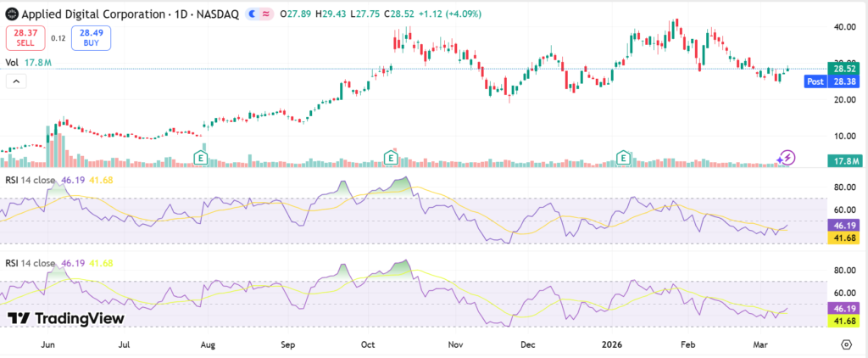The width and height of the screenshot is (868, 358).
Task: Click the purple lightning latest-news icon
Action: (x=786, y=158)
